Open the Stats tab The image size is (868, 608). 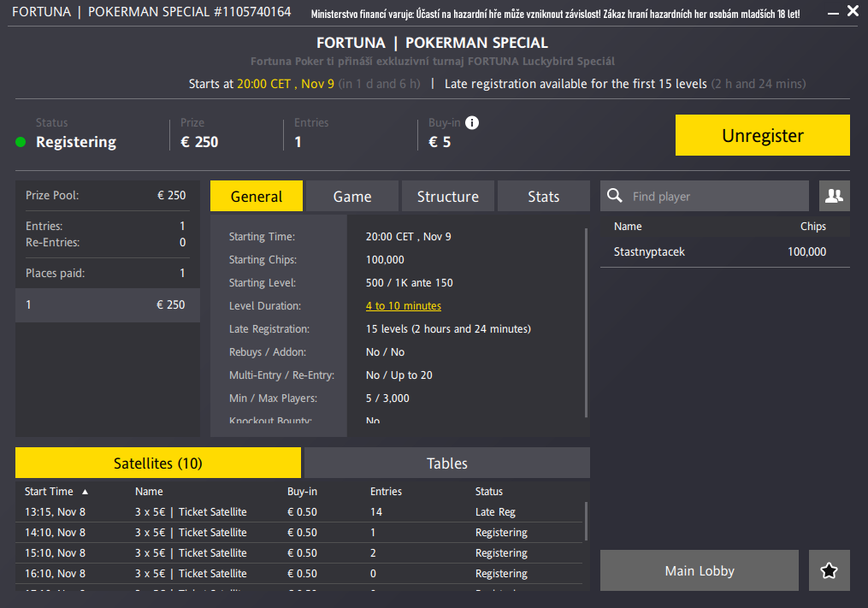click(544, 196)
